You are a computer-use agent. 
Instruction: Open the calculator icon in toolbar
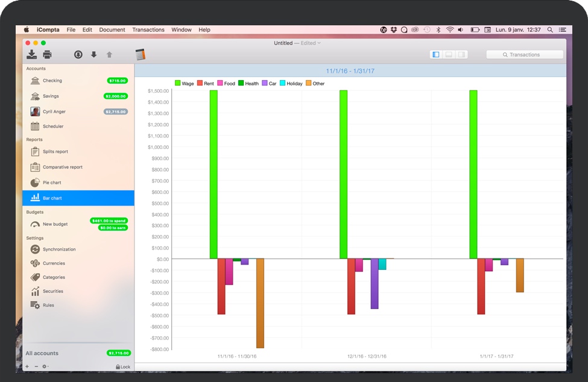(x=141, y=55)
